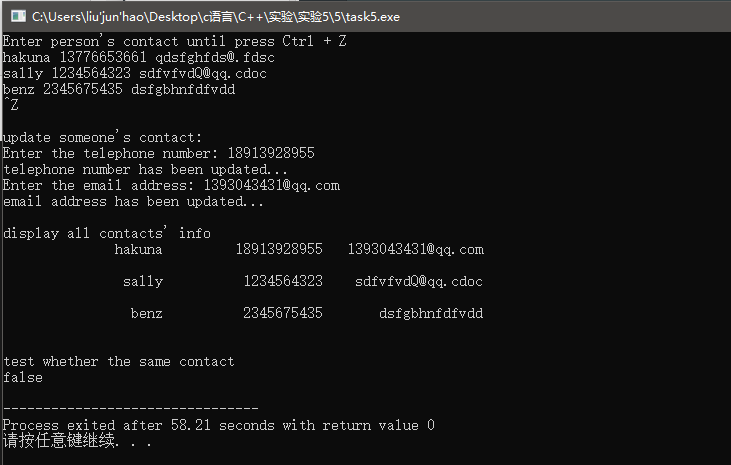Click the benz 2345675435 input line
Screen dimensions: 731x465
(119, 89)
